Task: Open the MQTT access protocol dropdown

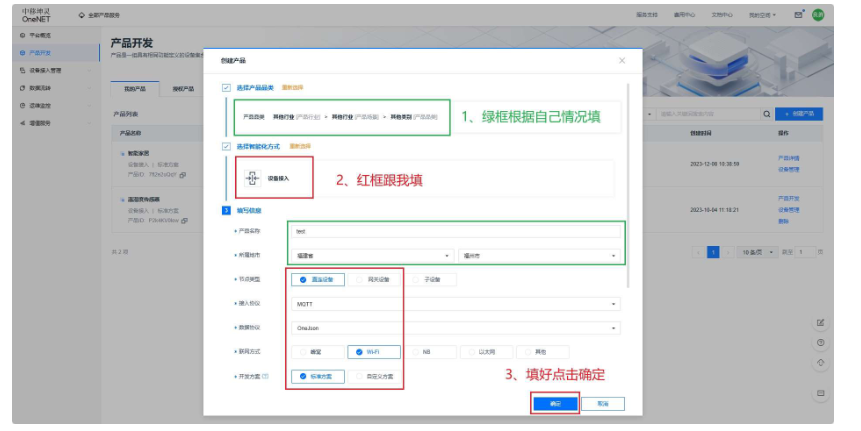Action: pos(456,304)
